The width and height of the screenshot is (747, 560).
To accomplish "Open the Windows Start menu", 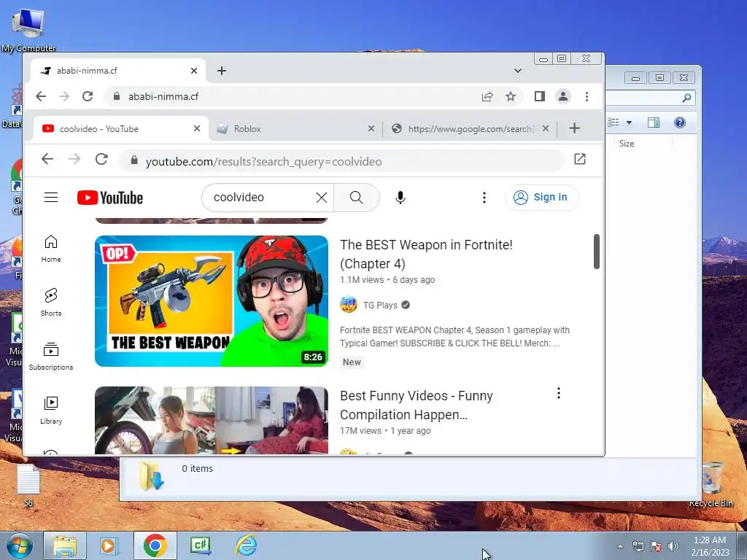I will tap(19, 545).
